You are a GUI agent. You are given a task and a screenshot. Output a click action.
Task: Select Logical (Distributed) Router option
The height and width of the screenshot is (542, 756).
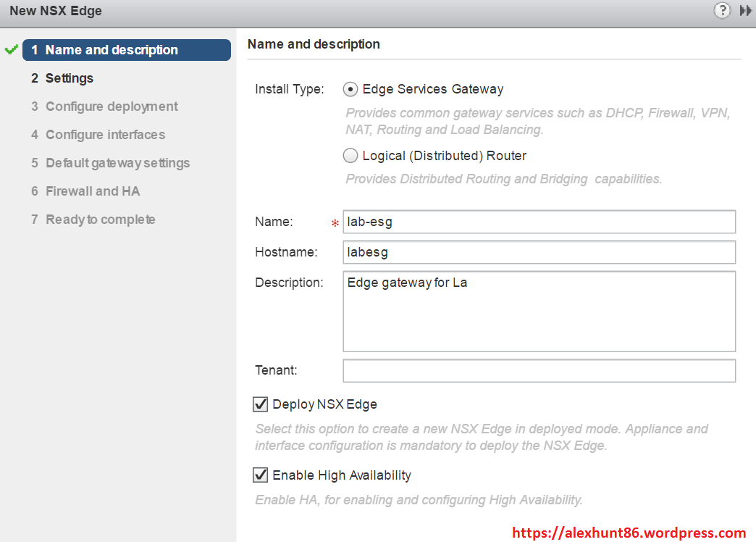tap(350, 156)
